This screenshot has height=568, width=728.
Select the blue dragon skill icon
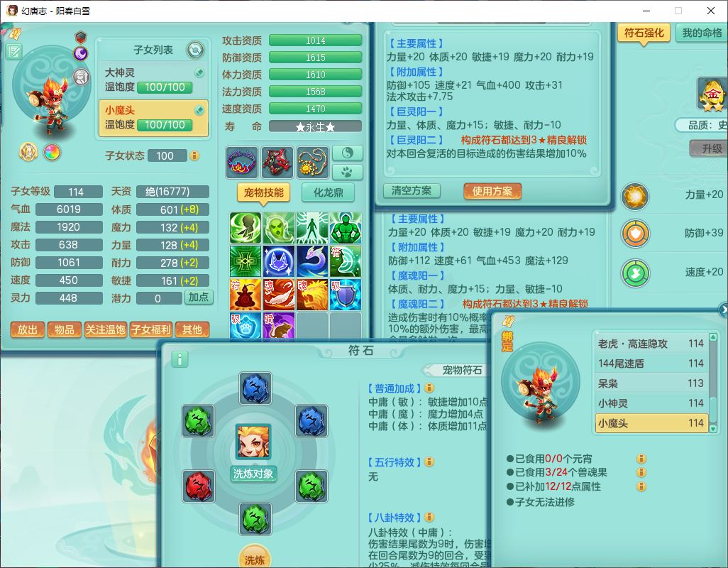(x=312, y=261)
